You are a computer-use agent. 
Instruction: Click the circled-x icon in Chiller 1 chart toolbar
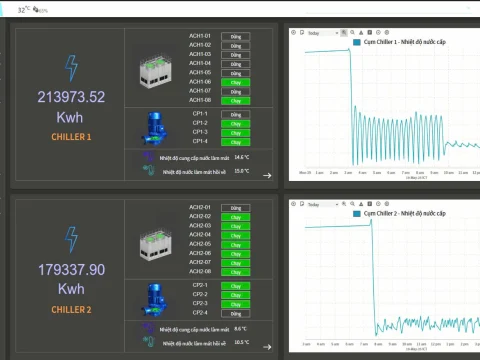[293, 32]
